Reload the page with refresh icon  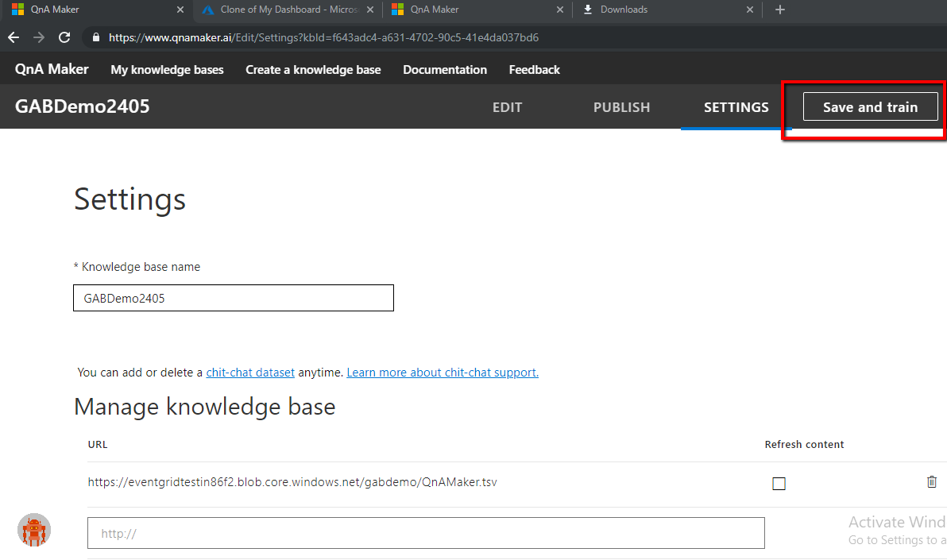64,37
